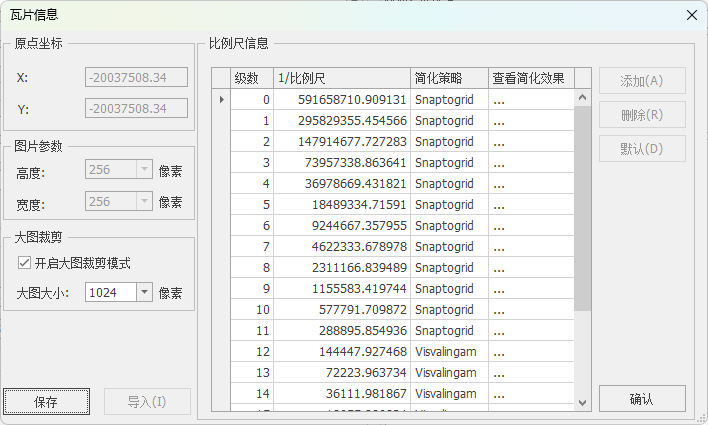The height and width of the screenshot is (425, 708).
Task: Select the Snaptogrid cell in level 3 row
Action: 449,163
